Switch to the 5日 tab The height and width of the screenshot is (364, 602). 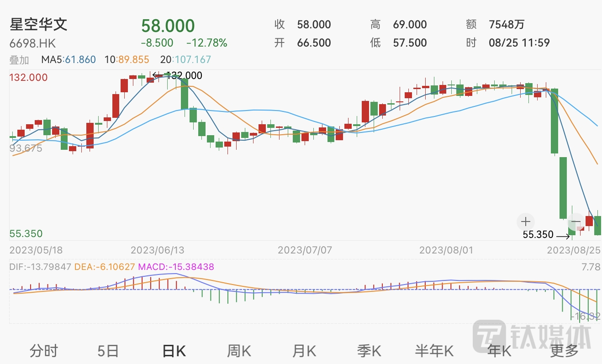pyautogui.click(x=108, y=351)
